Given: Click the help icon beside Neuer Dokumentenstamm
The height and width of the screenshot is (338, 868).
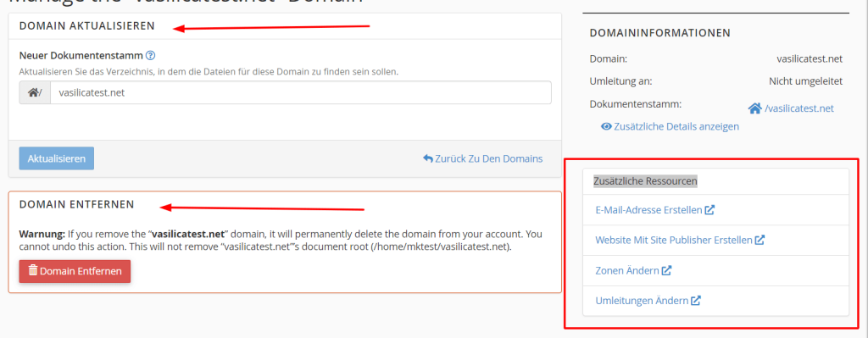Looking at the screenshot, I should coord(150,55).
